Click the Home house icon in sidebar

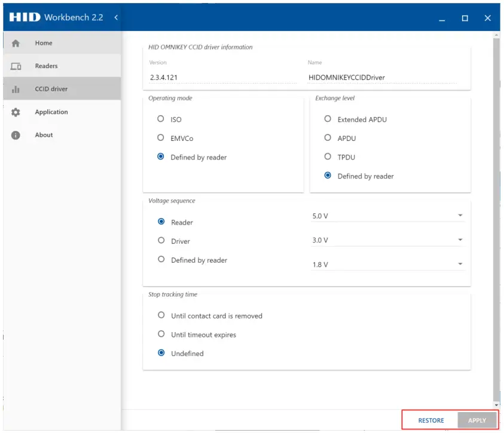tap(16, 43)
